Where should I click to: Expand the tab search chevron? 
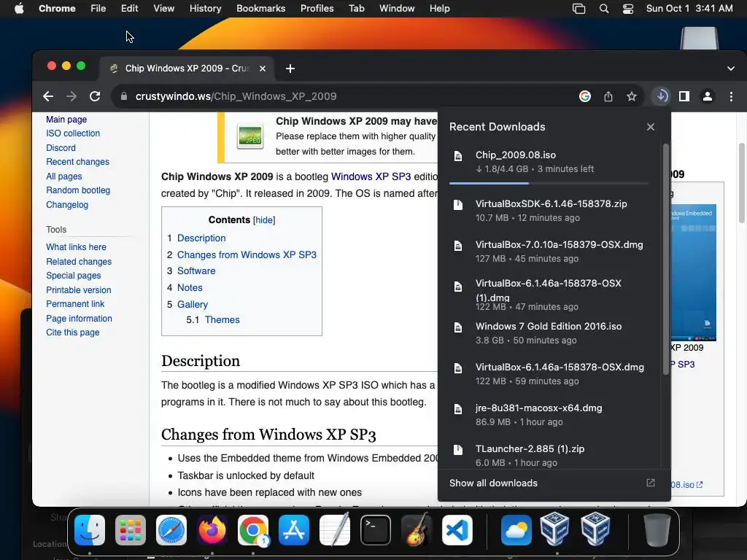[731, 69]
